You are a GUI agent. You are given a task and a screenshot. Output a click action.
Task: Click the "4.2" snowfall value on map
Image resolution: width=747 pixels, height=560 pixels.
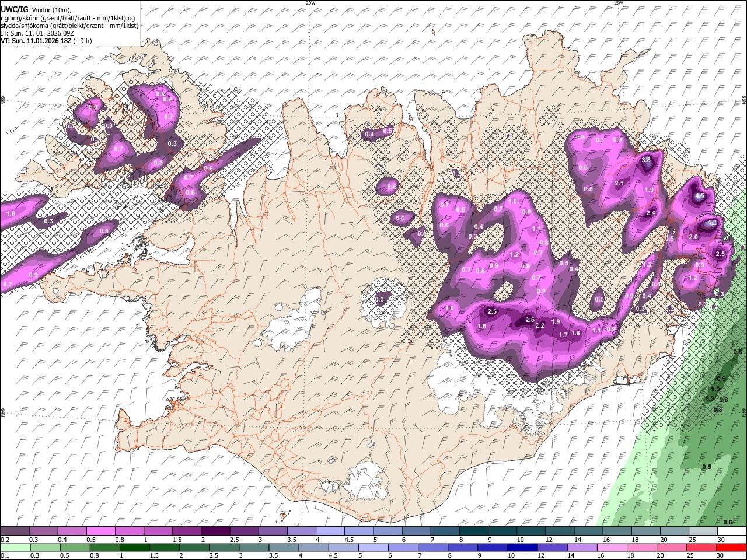point(712,223)
